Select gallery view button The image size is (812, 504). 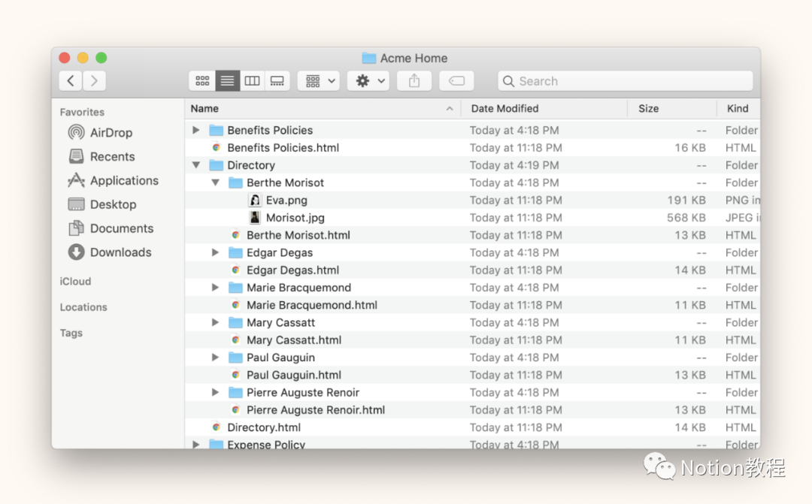[277, 81]
